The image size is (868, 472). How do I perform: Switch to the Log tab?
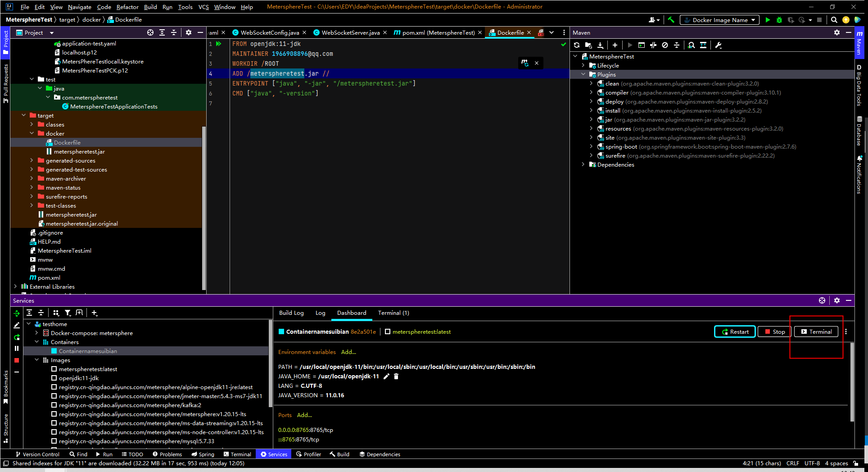click(320, 313)
